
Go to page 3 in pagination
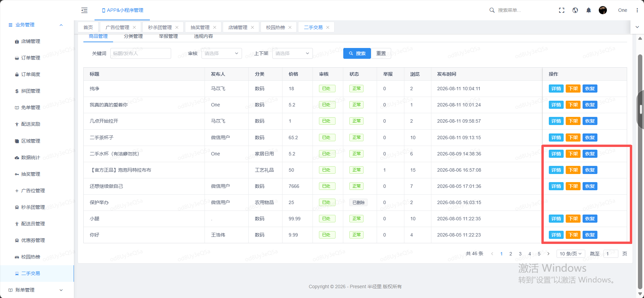coord(520,254)
